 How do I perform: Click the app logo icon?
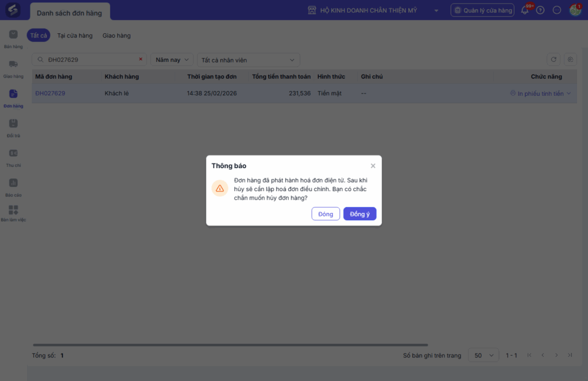(13, 10)
